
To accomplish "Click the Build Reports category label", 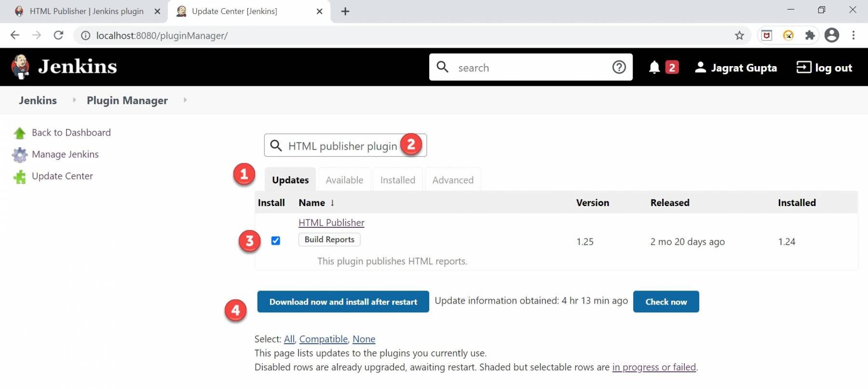I will 329,239.
